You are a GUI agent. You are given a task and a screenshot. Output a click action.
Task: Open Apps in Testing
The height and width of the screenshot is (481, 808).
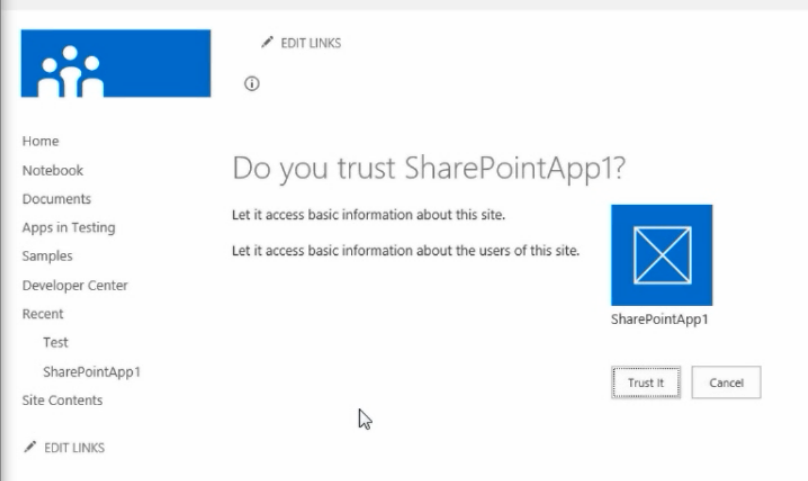(x=69, y=228)
